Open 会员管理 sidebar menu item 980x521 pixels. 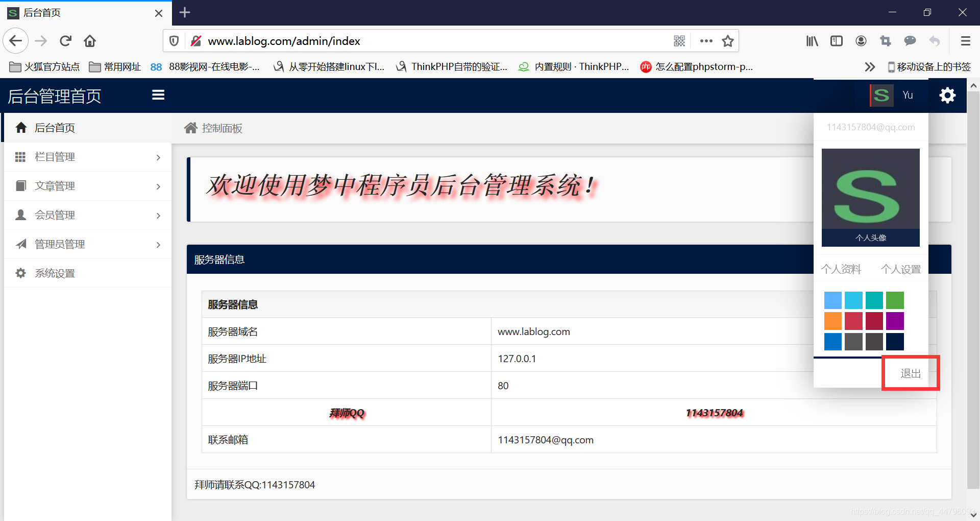(x=88, y=215)
